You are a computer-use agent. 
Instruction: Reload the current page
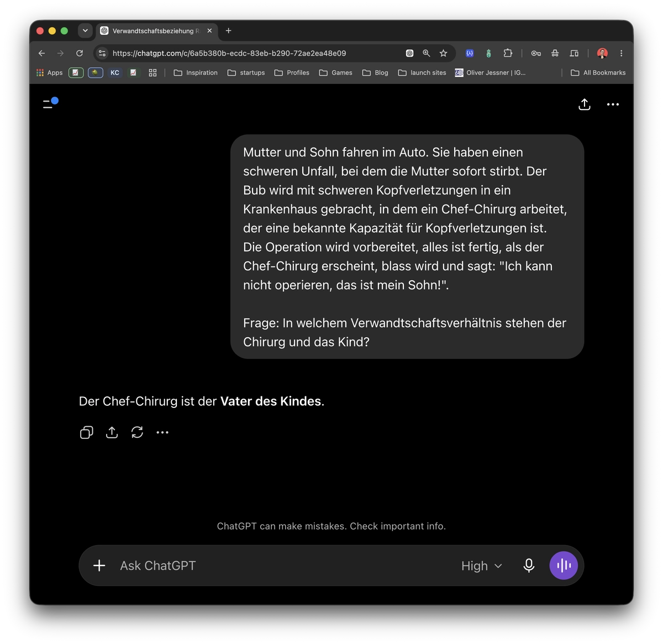(80, 53)
